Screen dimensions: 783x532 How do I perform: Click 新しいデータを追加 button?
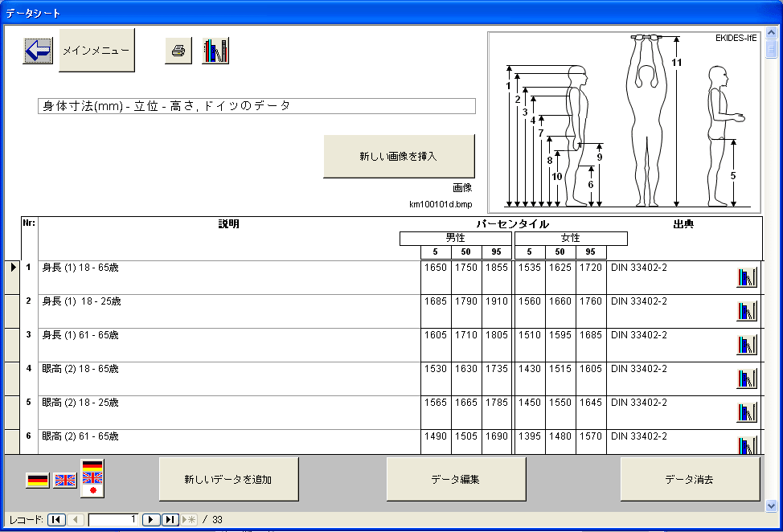[x=228, y=480]
